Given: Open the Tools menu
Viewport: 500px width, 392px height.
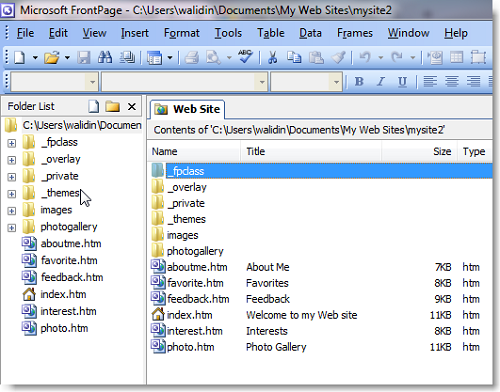Looking at the screenshot, I should pyautogui.click(x=228, y=33).
